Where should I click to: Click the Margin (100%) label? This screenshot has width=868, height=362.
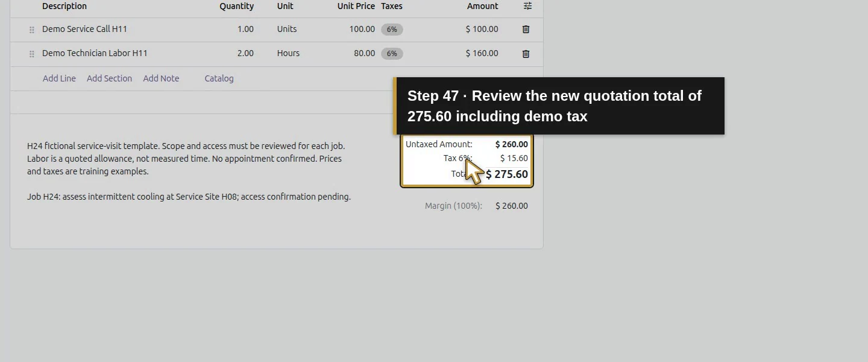[453, 206]
